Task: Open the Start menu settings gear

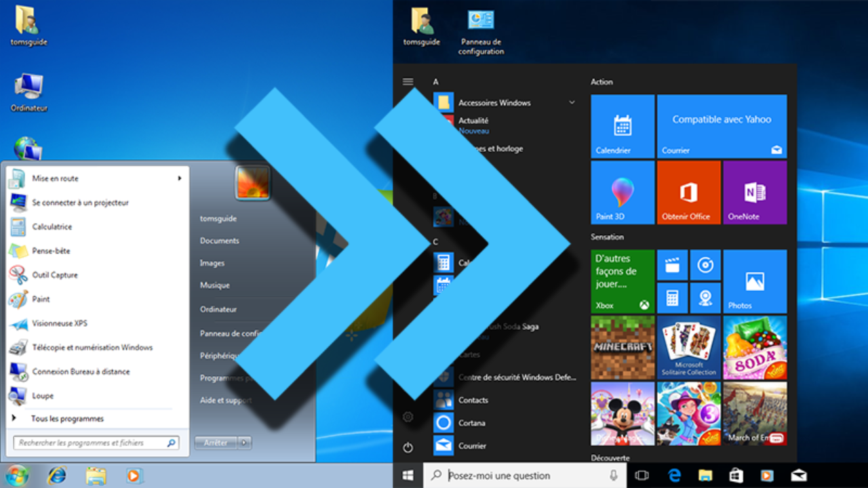Action: 408,417
